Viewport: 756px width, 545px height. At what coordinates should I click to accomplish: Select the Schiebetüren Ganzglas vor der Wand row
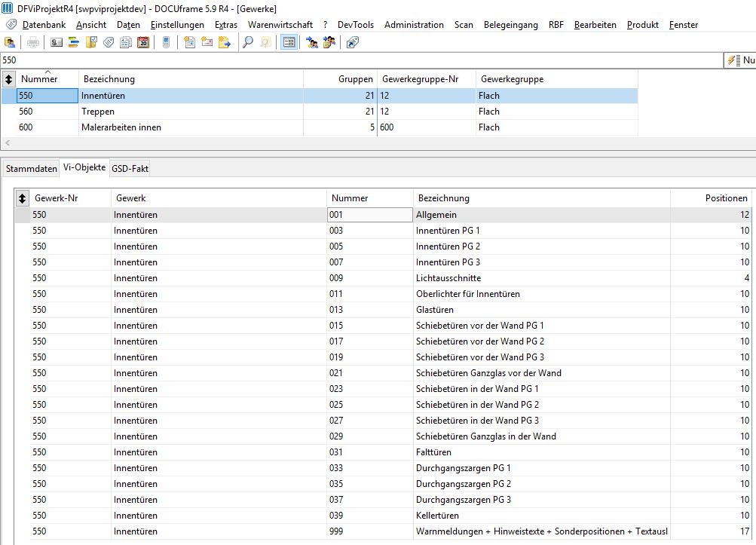[x=384, y=373]
